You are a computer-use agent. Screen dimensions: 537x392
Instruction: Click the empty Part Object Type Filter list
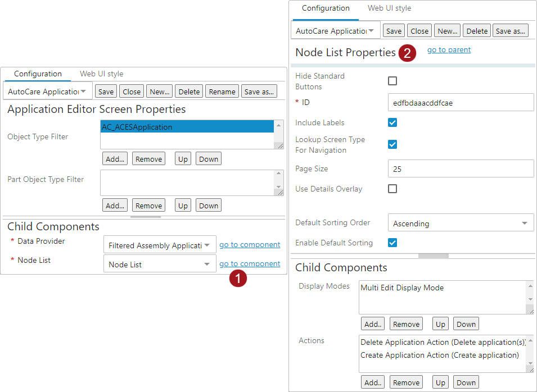pos(188,183)
